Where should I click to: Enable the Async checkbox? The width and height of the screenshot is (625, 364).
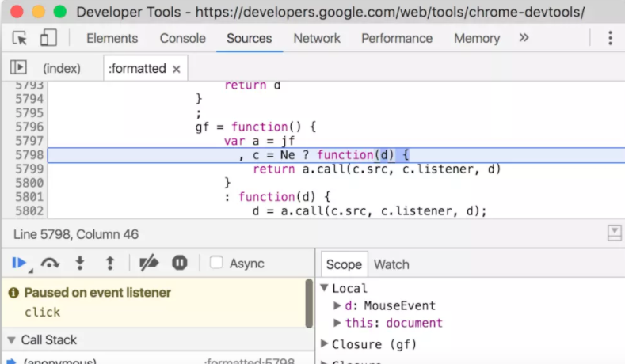point(216,263)
